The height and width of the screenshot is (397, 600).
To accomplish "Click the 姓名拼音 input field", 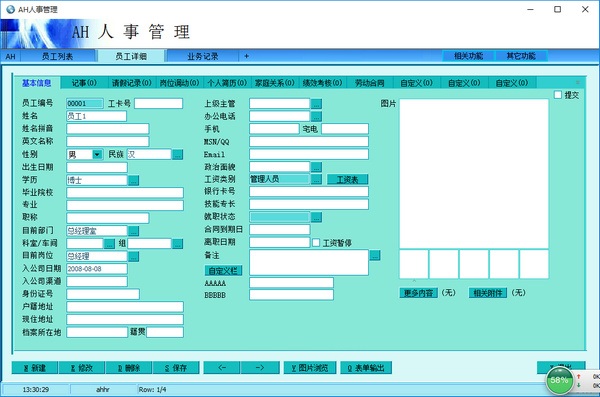I will 108,129.
